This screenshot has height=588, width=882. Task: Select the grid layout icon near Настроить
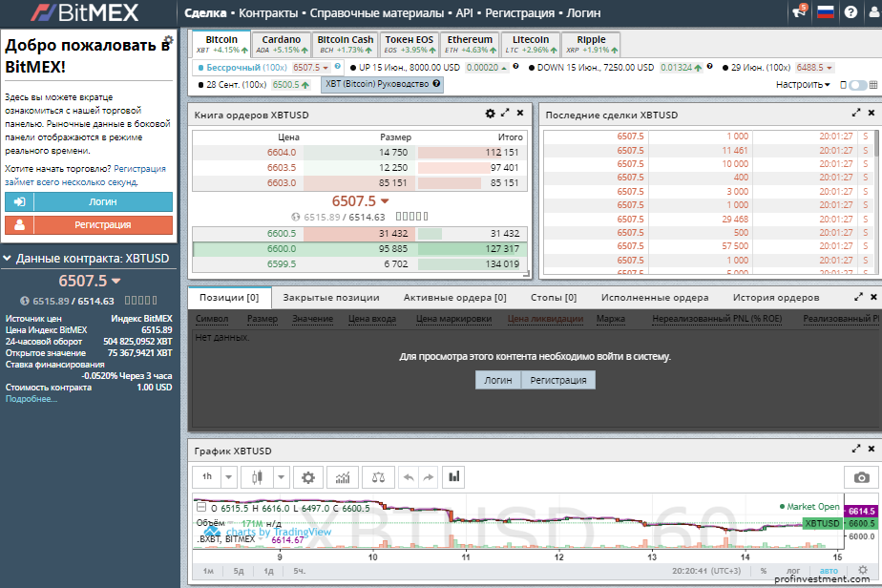873,85
